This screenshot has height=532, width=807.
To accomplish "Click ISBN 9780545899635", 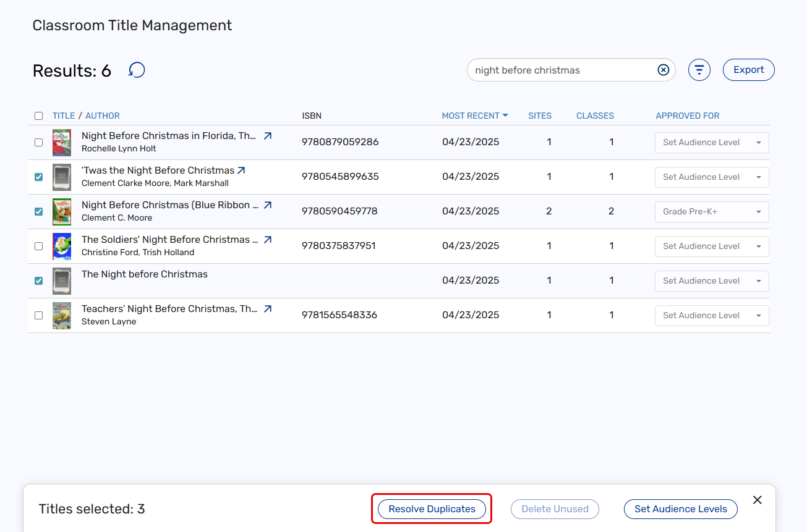I will (340, 177).
